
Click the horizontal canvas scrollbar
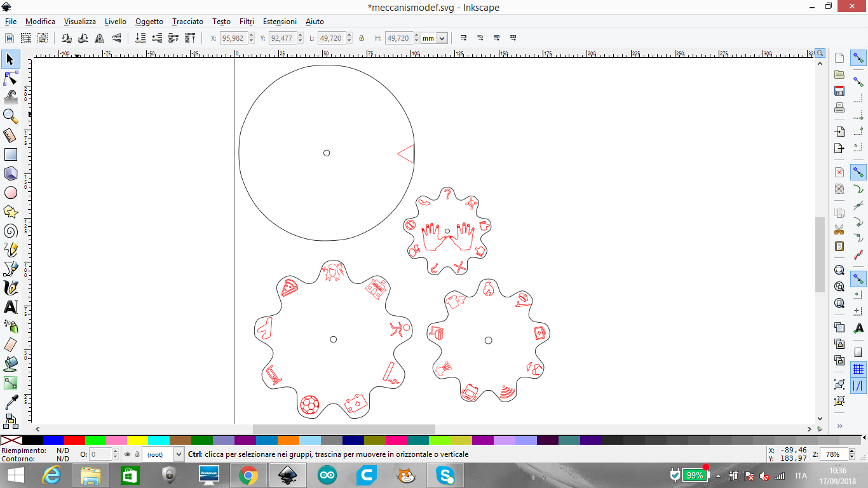pos(344,430)
